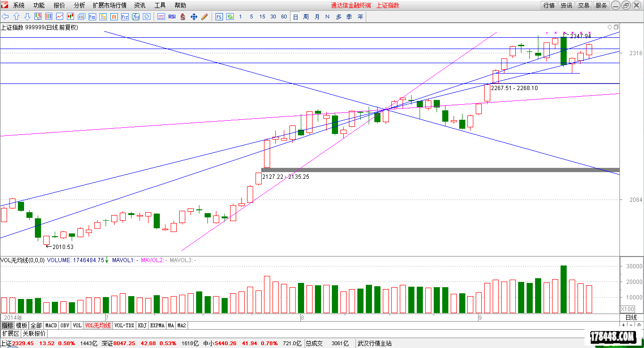Select the OBV indicator tab

point(65,325)
